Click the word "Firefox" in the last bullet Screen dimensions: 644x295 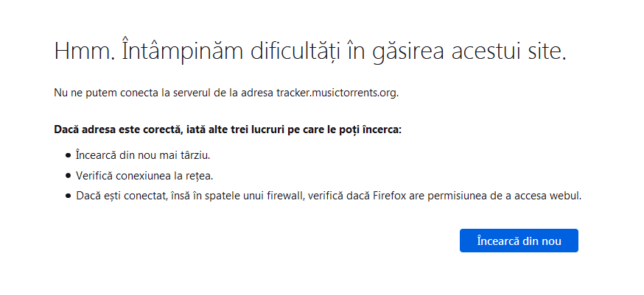(x=389, y=196)
